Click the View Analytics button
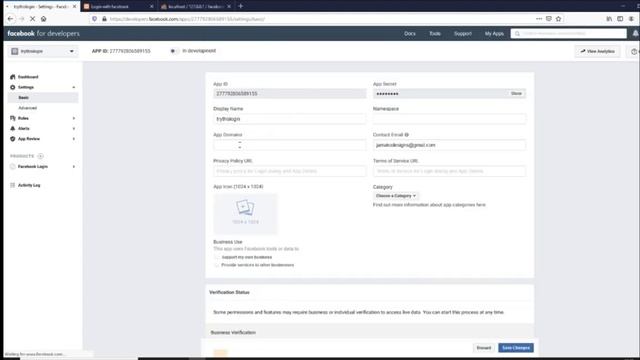640x360 pixels. [x=598, y=51]
